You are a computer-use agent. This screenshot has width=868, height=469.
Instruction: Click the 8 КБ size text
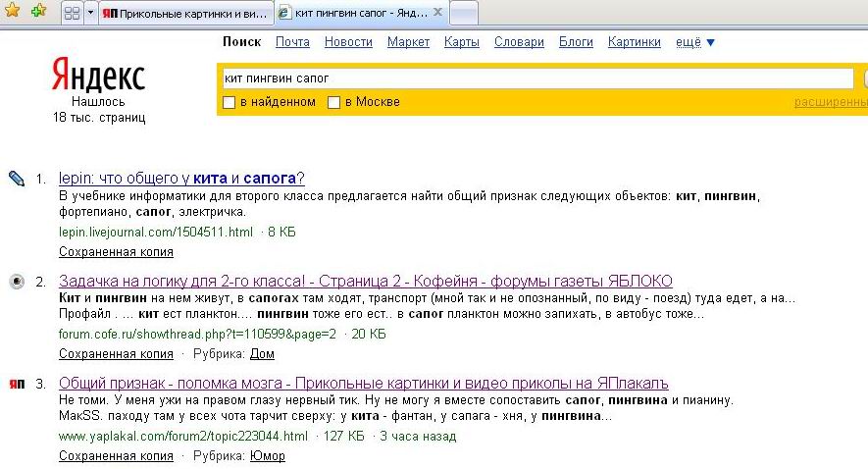point(281,232)
